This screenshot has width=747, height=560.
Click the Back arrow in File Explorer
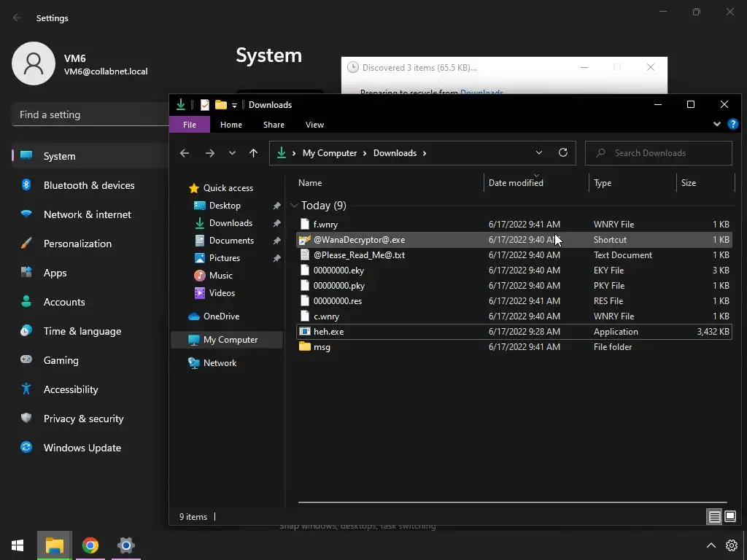185,153
